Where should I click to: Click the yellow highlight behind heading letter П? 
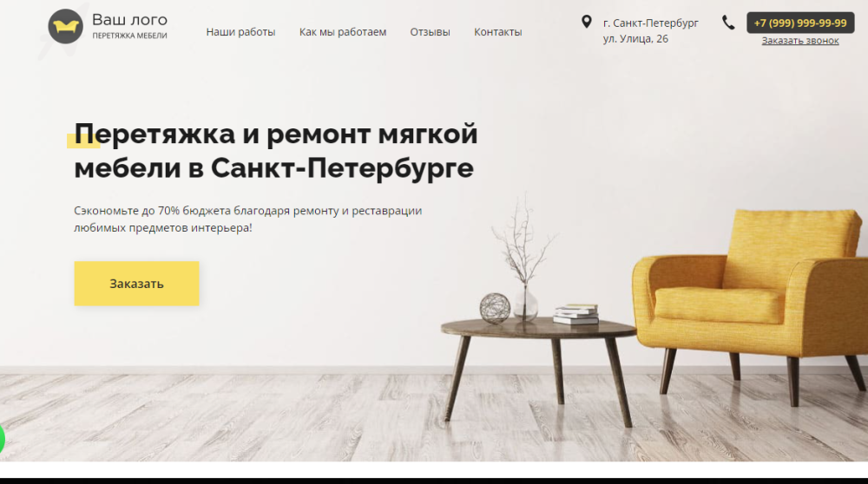83,141
